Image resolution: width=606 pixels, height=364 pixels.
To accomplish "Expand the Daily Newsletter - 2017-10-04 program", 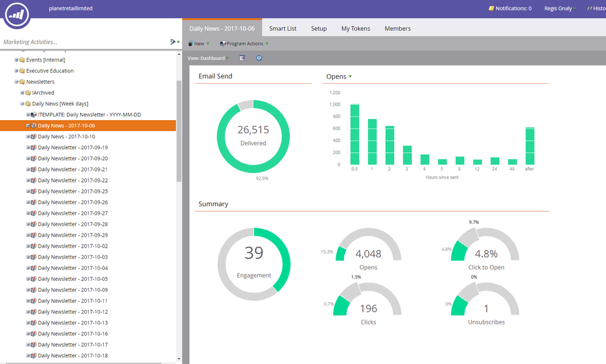I will pos(28,268).
